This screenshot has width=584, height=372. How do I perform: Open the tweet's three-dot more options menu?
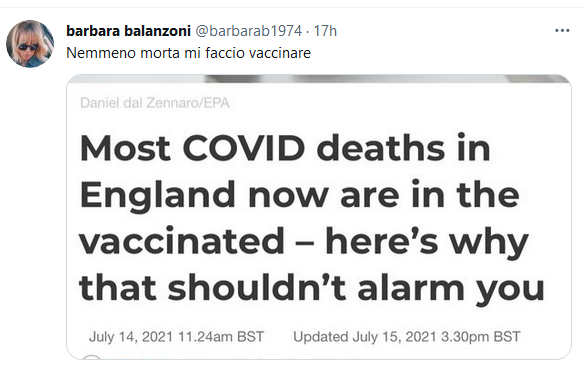(x=562, y=31)
